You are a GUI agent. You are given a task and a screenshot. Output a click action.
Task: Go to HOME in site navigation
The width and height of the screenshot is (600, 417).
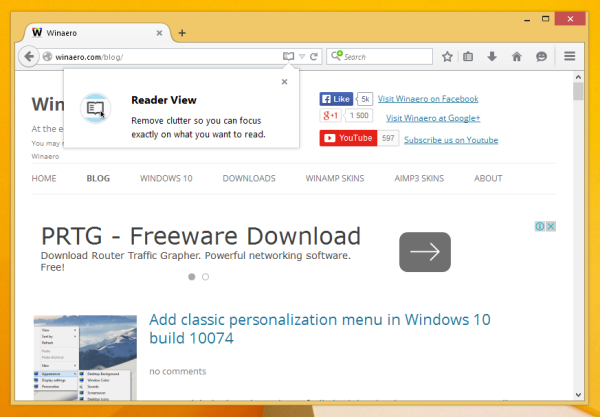tap(44, 178)
